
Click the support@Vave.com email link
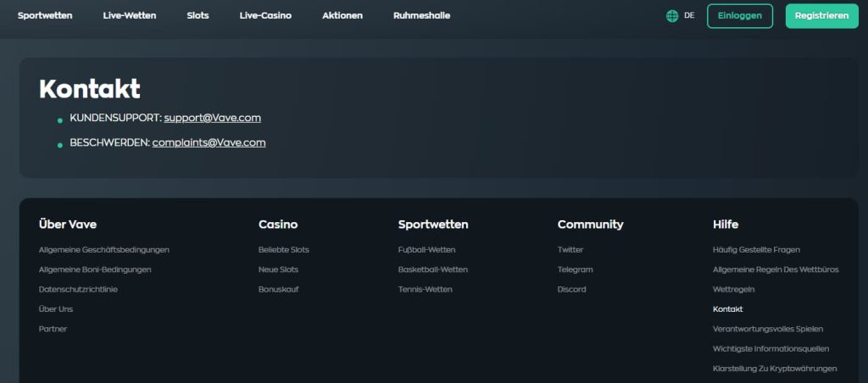[x=212, y=118]
